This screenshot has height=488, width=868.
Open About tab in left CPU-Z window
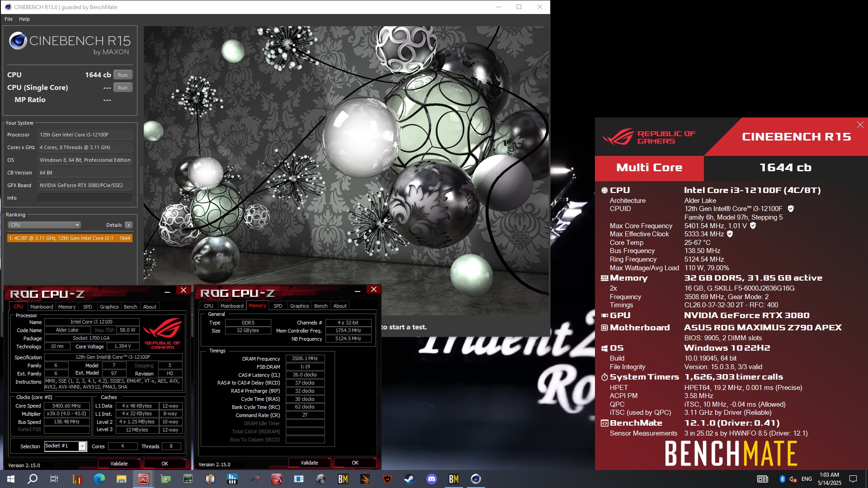[150, 307]
